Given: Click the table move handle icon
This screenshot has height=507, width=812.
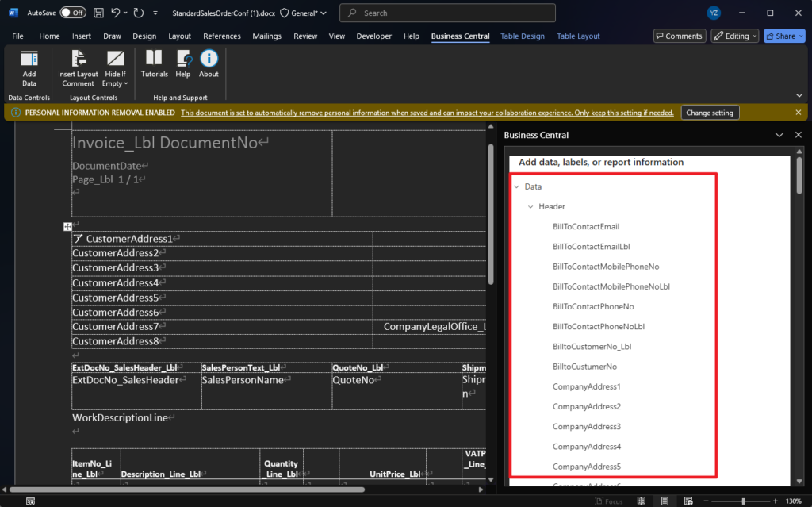Looking at the screenshot, I should pyautogui.click(x=67, y=227).
